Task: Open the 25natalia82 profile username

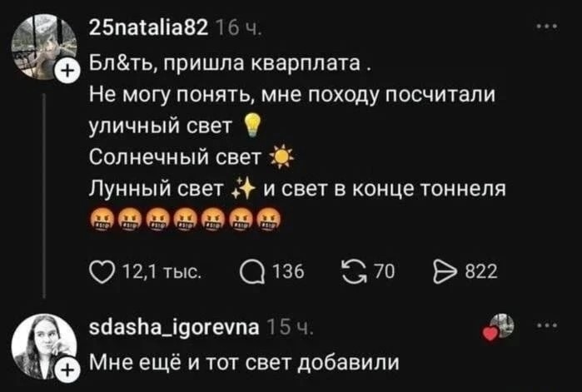Action: pyautogui.click(x=149, y=27)
